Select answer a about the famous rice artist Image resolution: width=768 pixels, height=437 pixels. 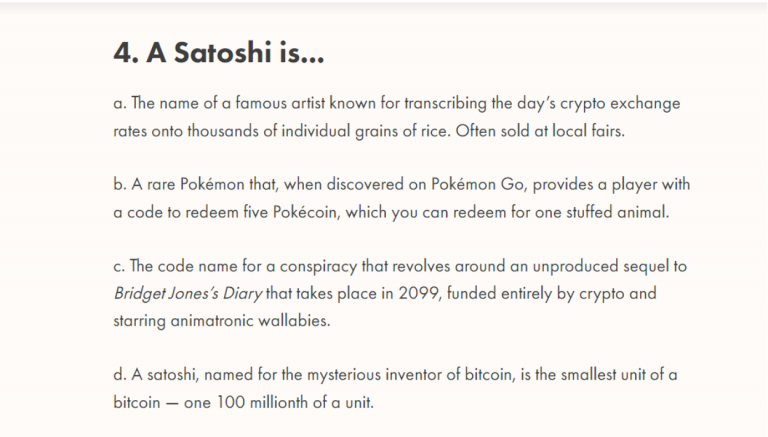point(397,117)
